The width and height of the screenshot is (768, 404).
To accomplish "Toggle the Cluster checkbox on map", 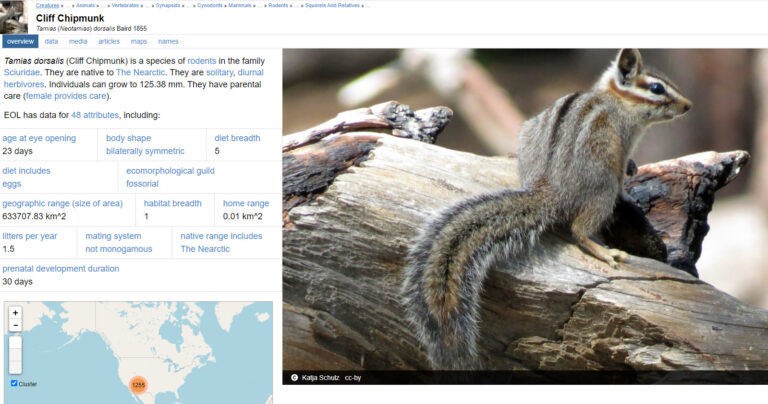I will coord(14,383).
